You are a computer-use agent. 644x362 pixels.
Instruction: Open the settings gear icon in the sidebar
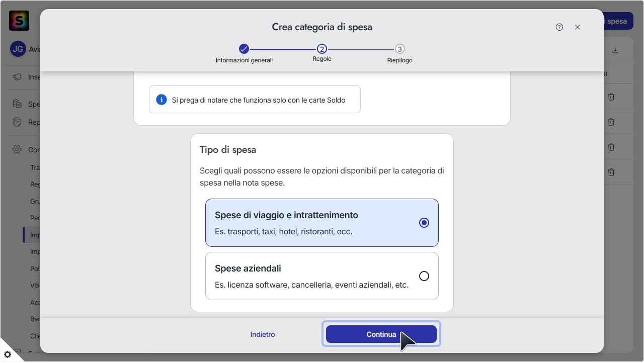pyautogui.click(x=17, y=150)
